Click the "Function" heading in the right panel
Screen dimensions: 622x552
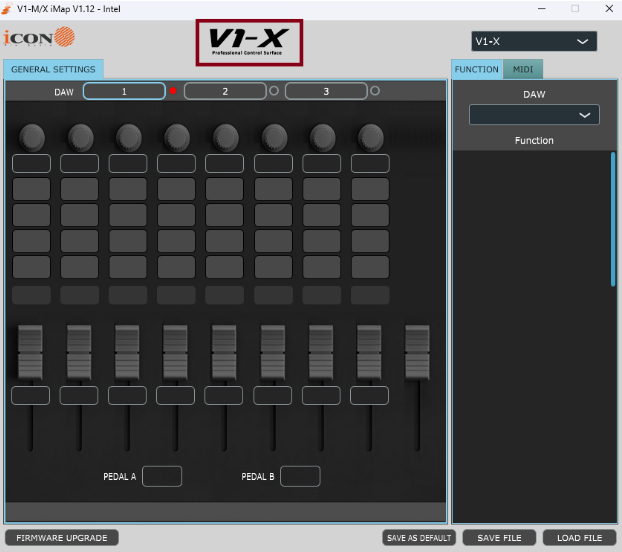click(534, 140)
